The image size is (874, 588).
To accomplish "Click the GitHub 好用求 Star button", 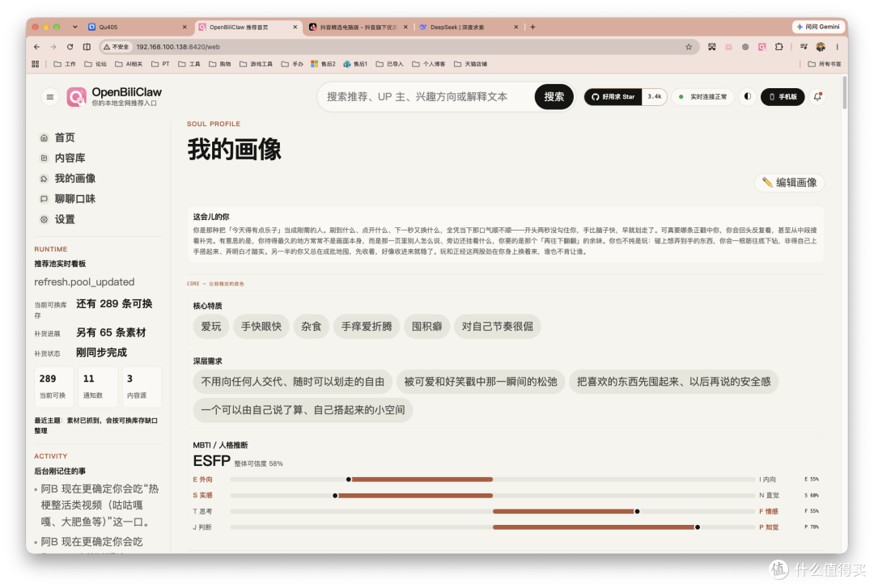I will click(613, 97).
